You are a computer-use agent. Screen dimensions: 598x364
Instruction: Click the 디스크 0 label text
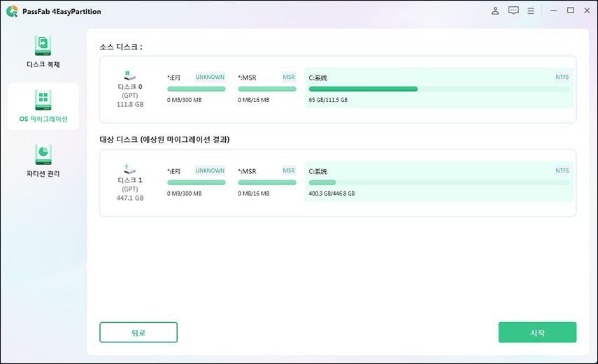pyautogui.click(x=130, y=87)
